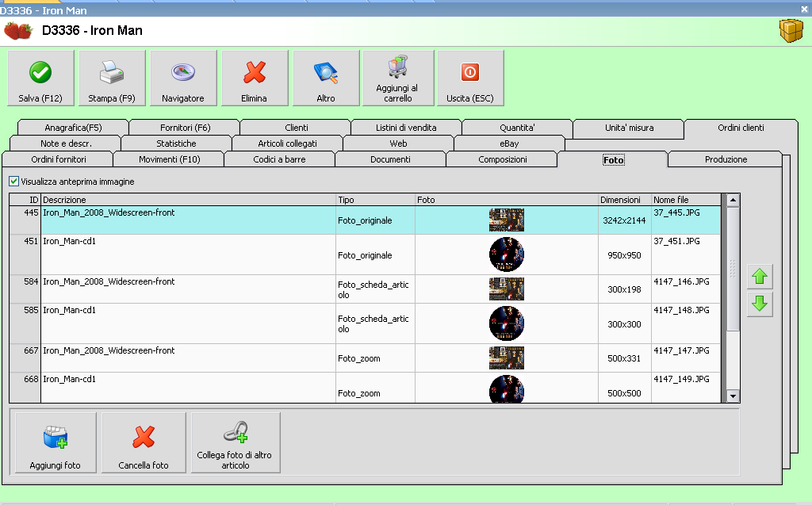Click Salva (F12) green checkmark button

41,78
